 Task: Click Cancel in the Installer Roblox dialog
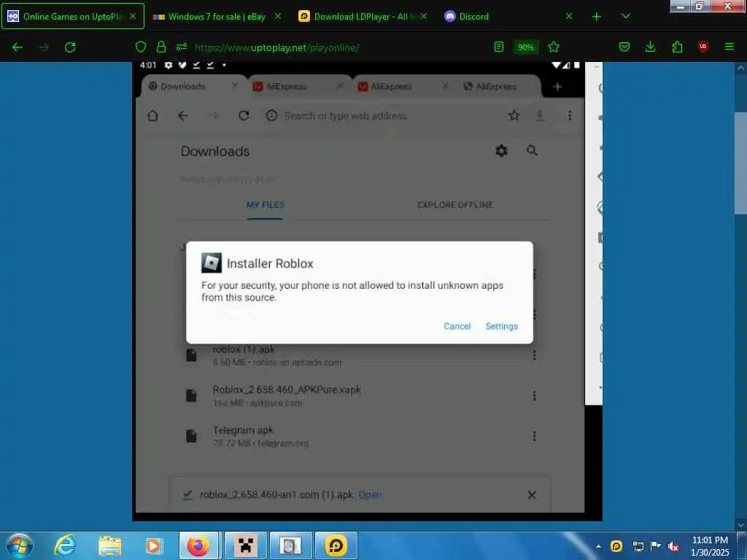[457, 326]
